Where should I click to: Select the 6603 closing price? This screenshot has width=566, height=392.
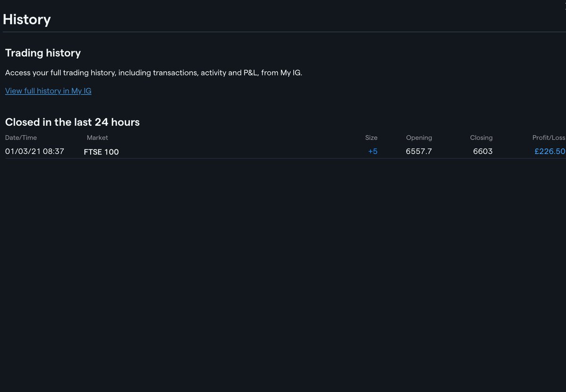coord(483,151)
